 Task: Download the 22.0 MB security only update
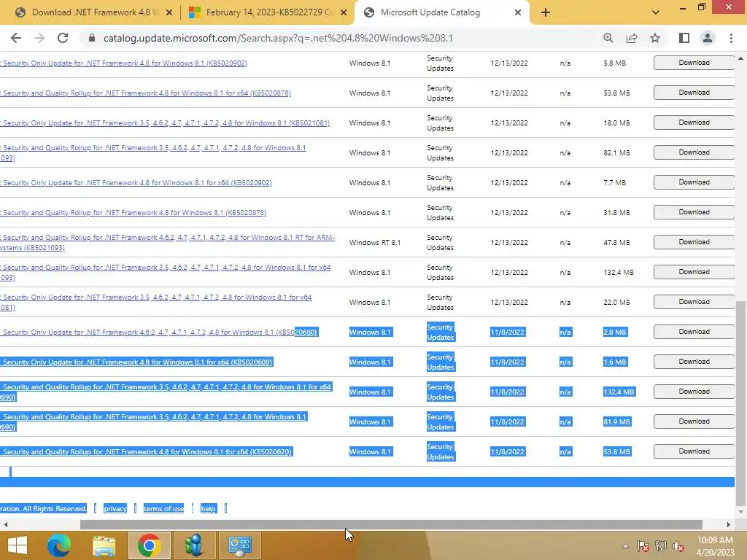(694, 302)
